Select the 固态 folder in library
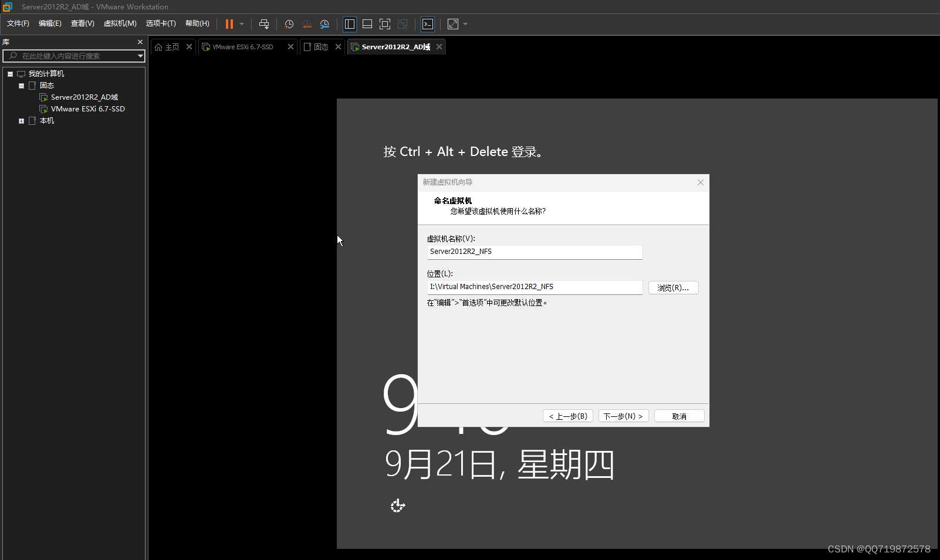 pos(46,86)
